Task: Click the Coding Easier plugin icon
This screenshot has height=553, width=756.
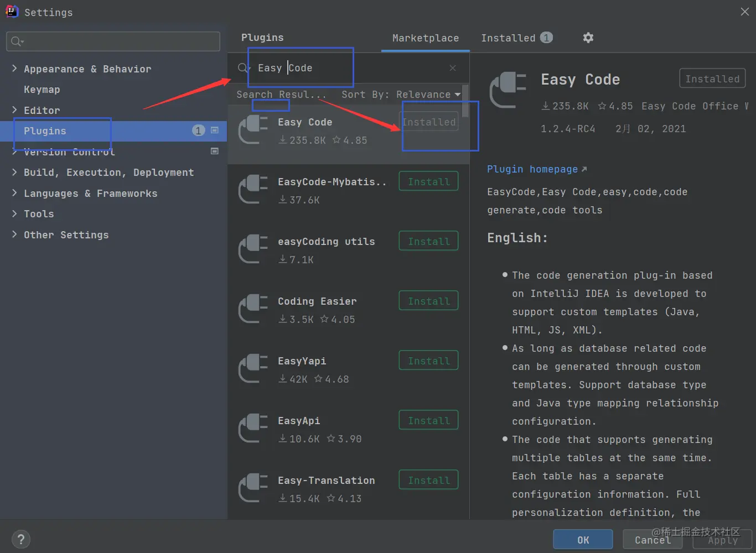Action: pos(253,310)
